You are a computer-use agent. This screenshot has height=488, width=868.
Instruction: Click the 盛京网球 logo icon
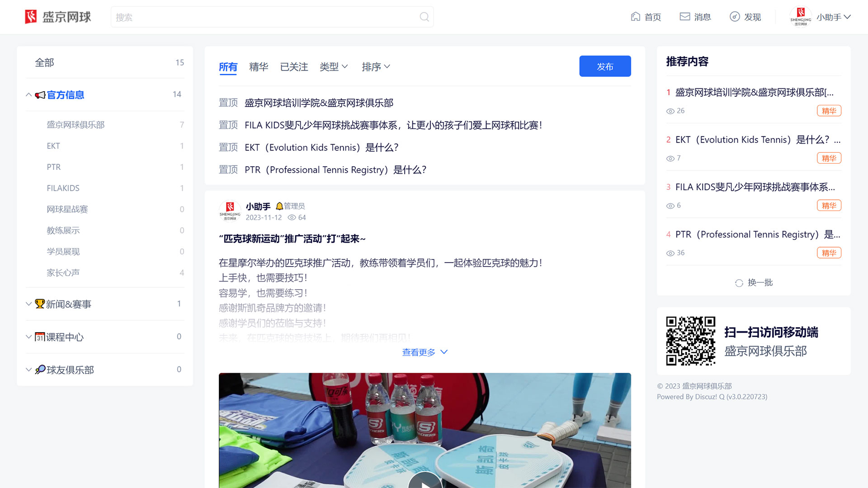point(31,17)
